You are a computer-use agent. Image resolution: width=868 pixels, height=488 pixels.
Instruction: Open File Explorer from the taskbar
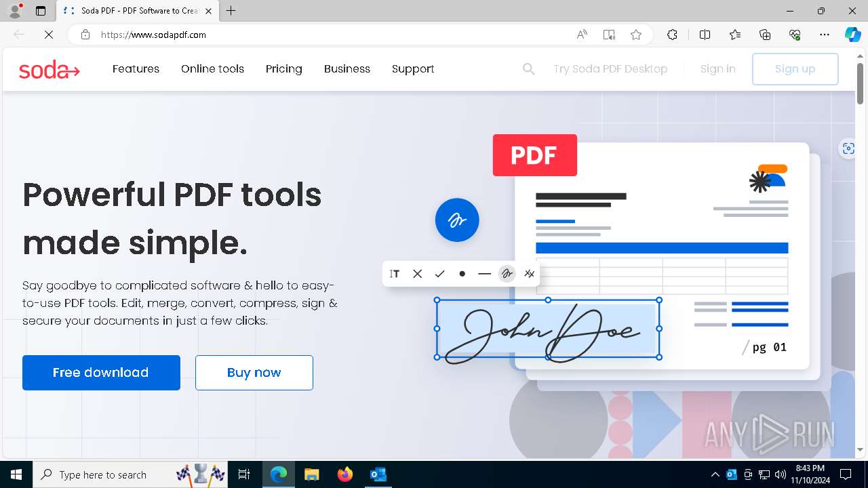[311, 474]
